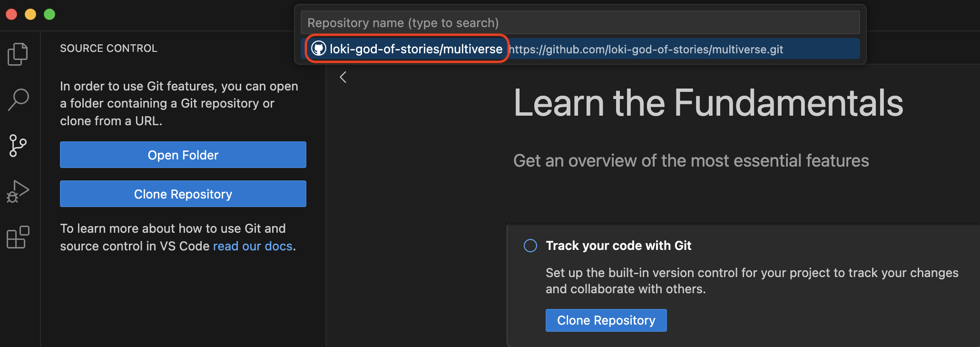Close the window with the red button
The width and height of the screenshot is (980, 347).
[x=11, y=14]
